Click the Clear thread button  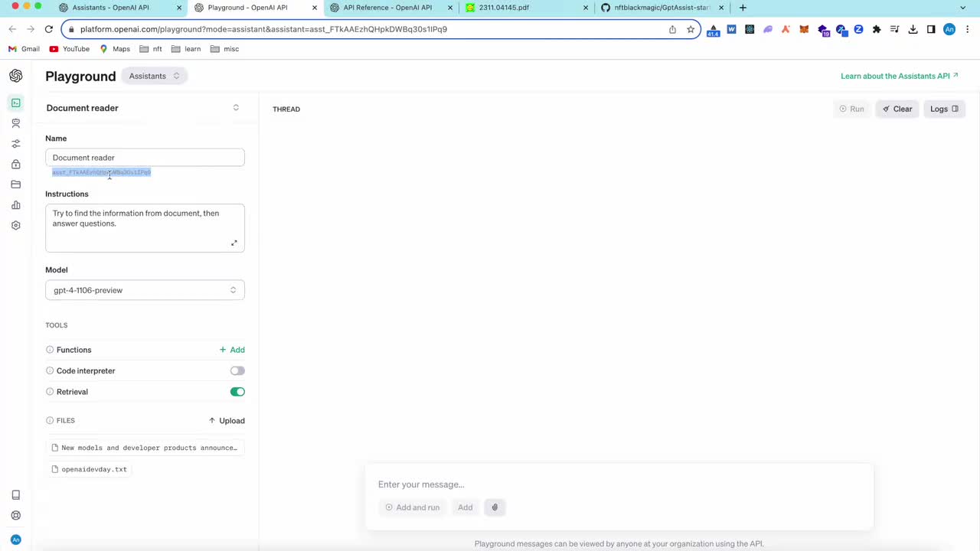[897, 109]
